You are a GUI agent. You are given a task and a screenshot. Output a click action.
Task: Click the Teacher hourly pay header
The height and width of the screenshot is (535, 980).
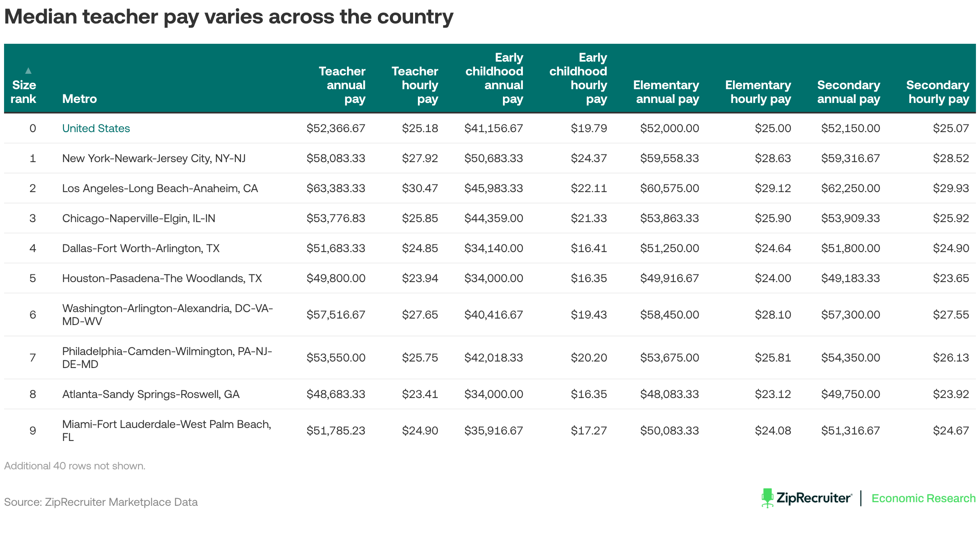[415, 85]
